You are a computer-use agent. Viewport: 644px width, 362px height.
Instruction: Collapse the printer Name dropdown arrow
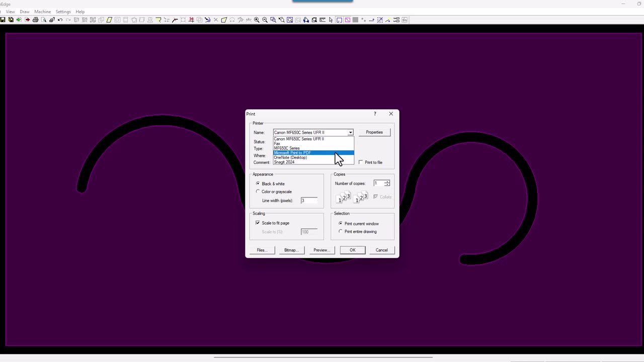click(350, 132)
